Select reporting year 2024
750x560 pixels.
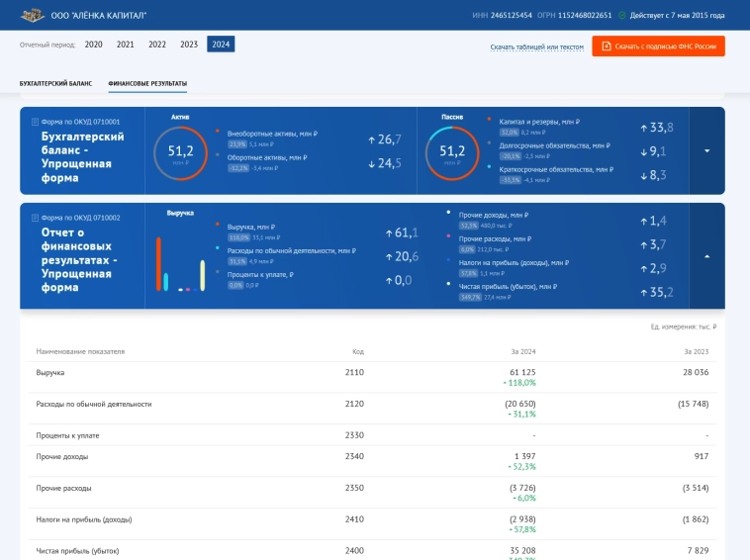221,45
